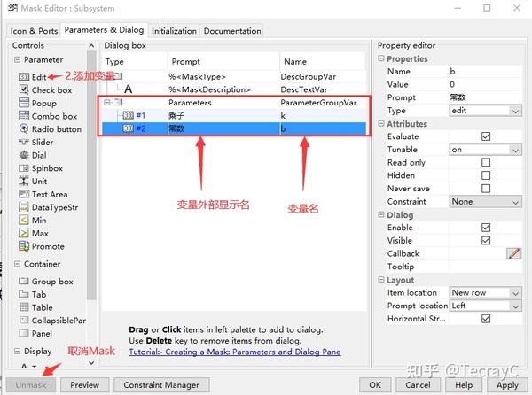
Task: Click the Name property field containing b
Action: pyautogui.click(x=485, y=72)
